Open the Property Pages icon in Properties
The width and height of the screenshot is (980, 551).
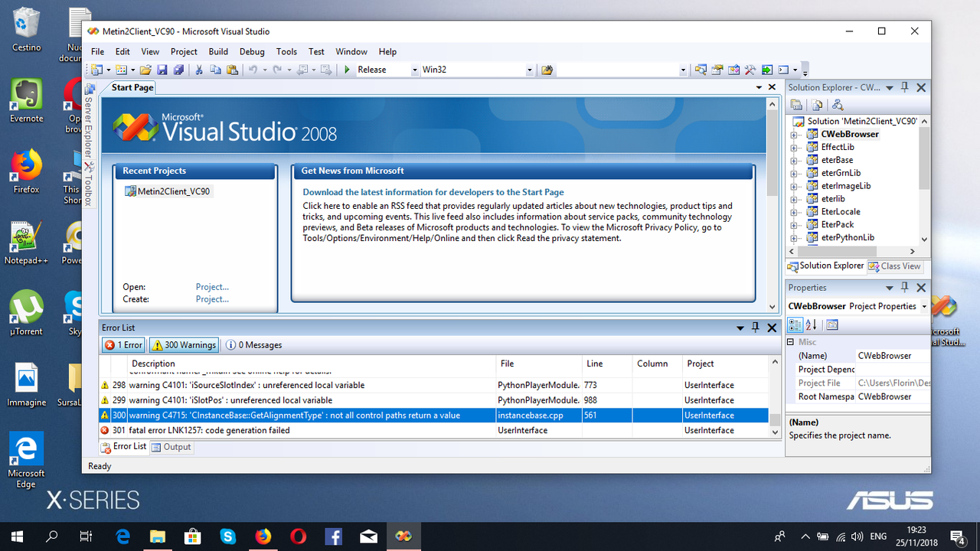(832, 325)
